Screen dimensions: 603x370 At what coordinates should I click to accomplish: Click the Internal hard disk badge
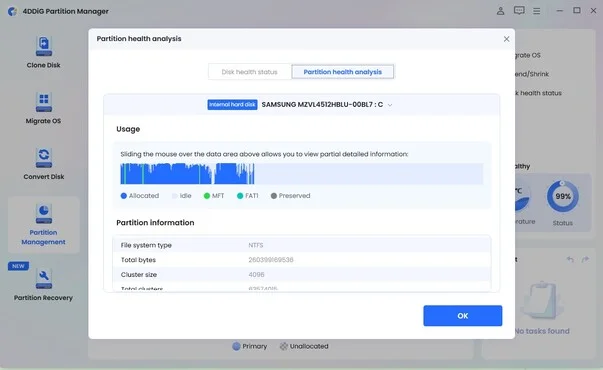[x=232, y=105]
